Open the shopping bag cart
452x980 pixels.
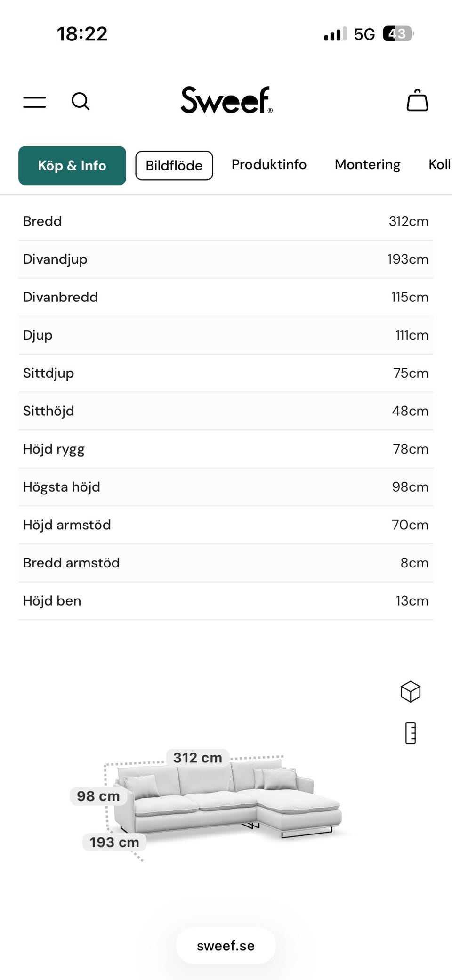417,101
